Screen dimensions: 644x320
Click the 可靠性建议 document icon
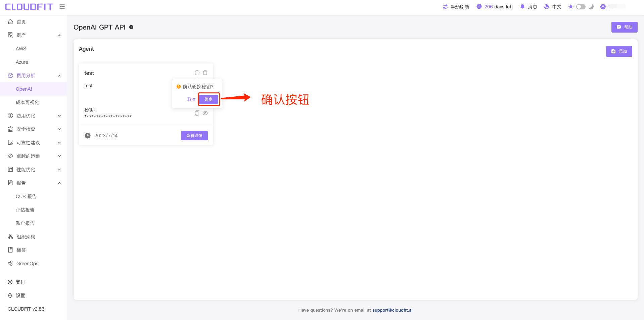tap(10, 142)
